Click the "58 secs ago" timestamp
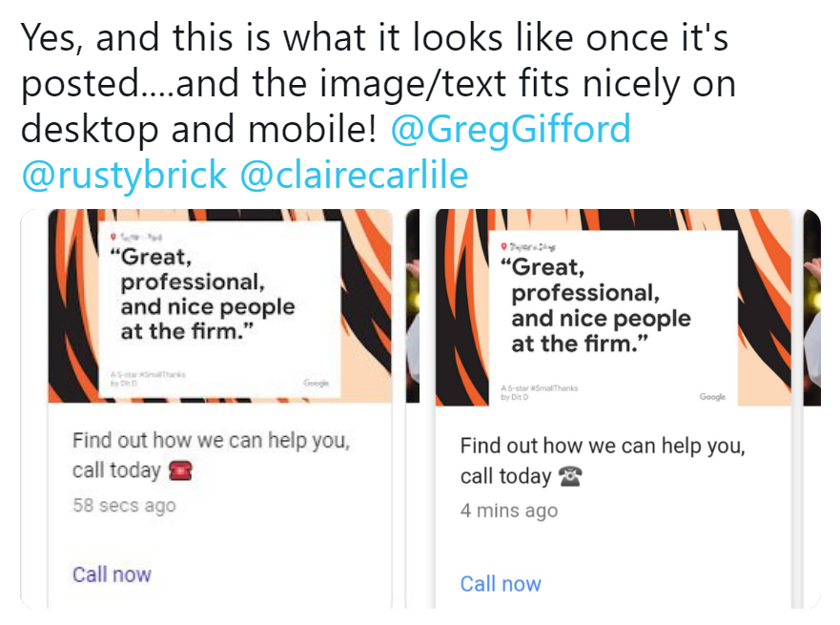This screenshot has height=625, width=840. (124, 506)
